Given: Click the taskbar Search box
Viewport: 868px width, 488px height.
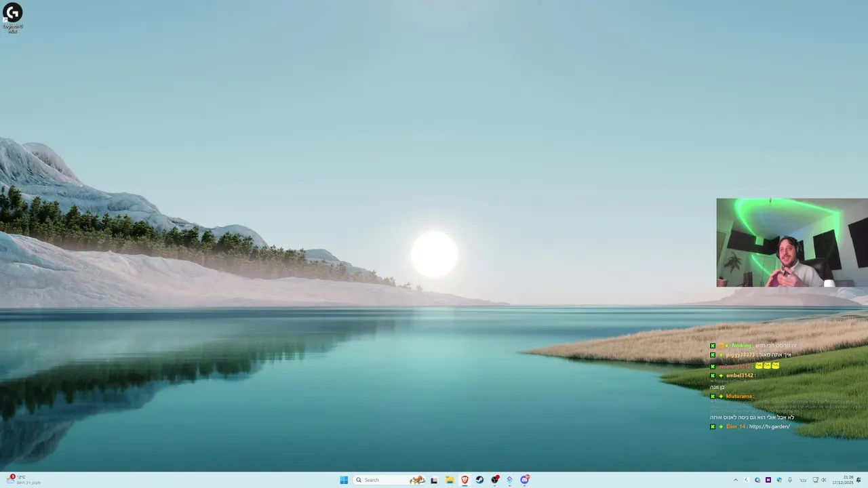Looking at the screenshot, I should (x=390, y=480).
